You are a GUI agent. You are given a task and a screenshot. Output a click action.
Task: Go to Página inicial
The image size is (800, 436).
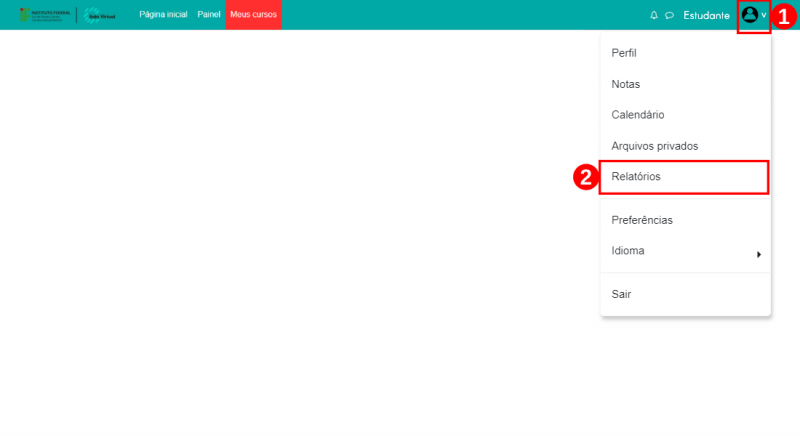pos(163,14)
